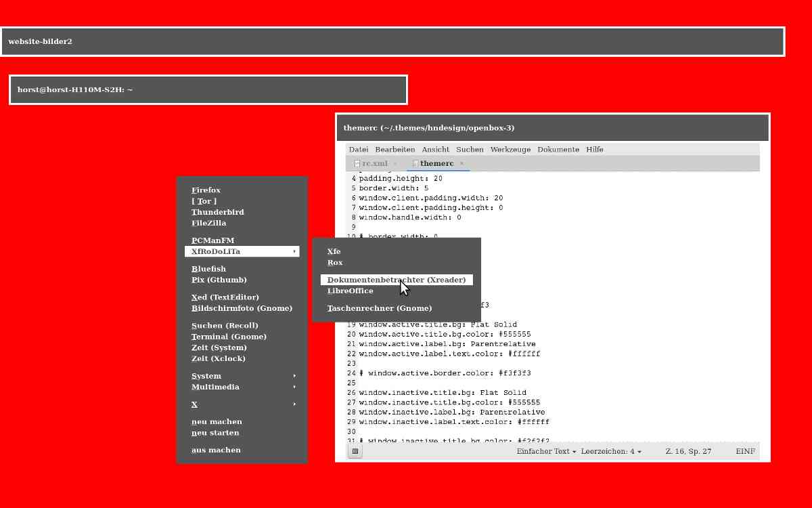The width and height of the screenshot is (812, 508).
Task: Open the Einfacher Text syntax dropdown
Action: (x=546, y=451)
